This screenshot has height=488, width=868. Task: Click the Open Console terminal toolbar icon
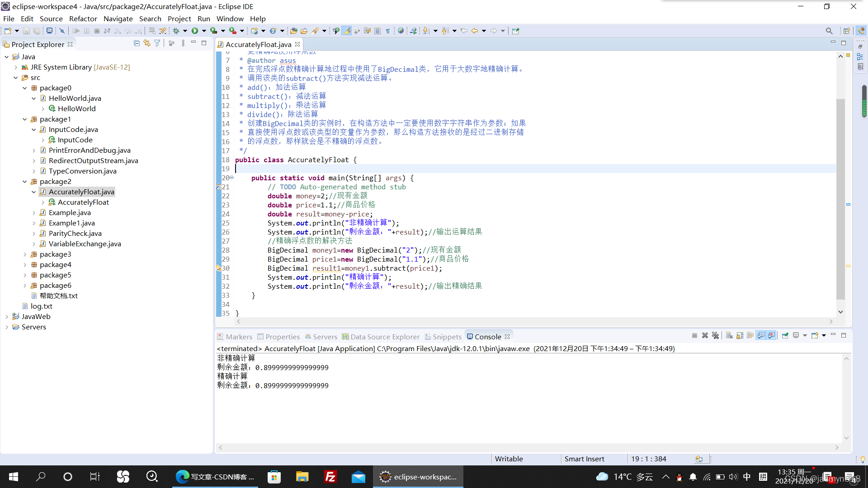click(x=49, y=31)
